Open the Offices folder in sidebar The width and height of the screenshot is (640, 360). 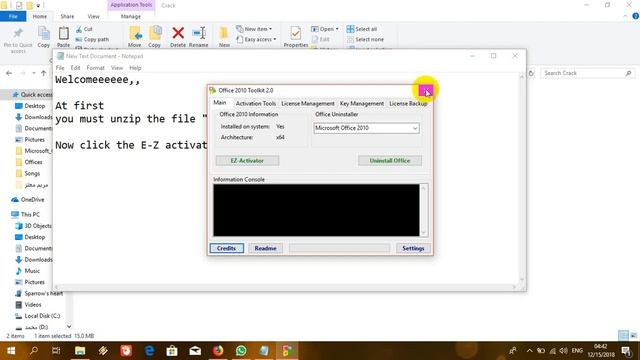point(29,162)
